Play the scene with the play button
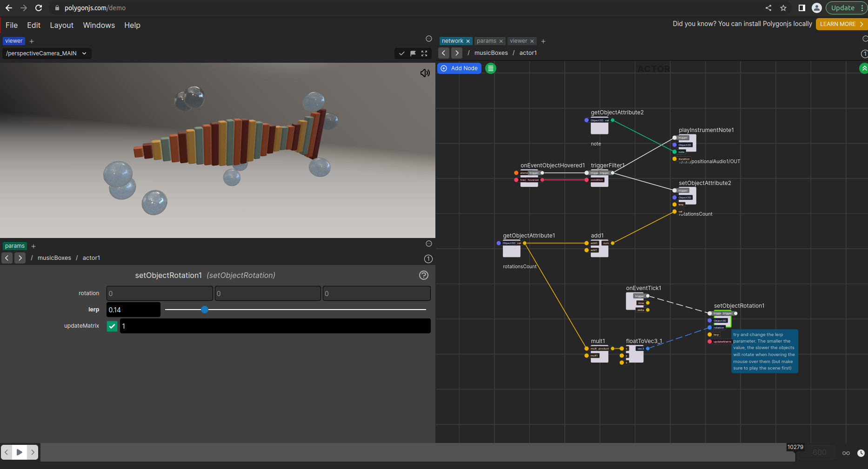Viewport: 868px width, 469px height. click(x=20, y=452)
